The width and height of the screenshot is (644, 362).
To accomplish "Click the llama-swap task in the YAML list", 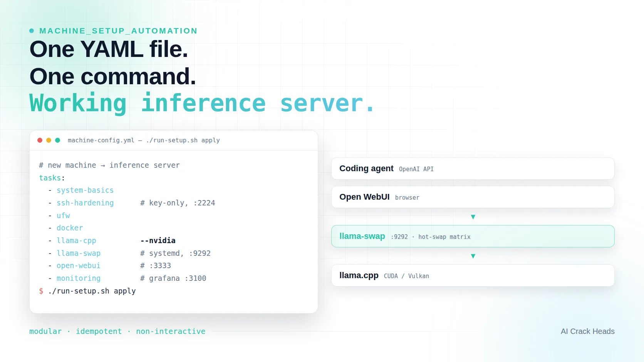I will (x=79, y=253).
